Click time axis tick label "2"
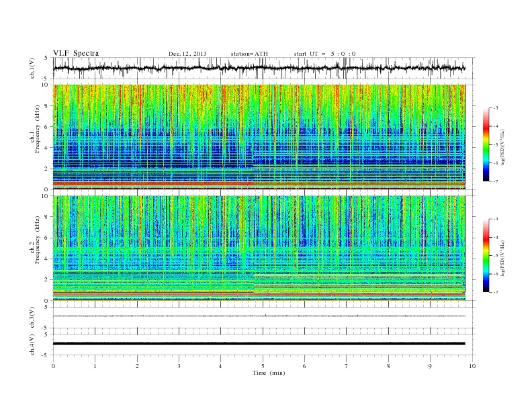The height and width of the screenshot is (411, 532). (137, 366)
